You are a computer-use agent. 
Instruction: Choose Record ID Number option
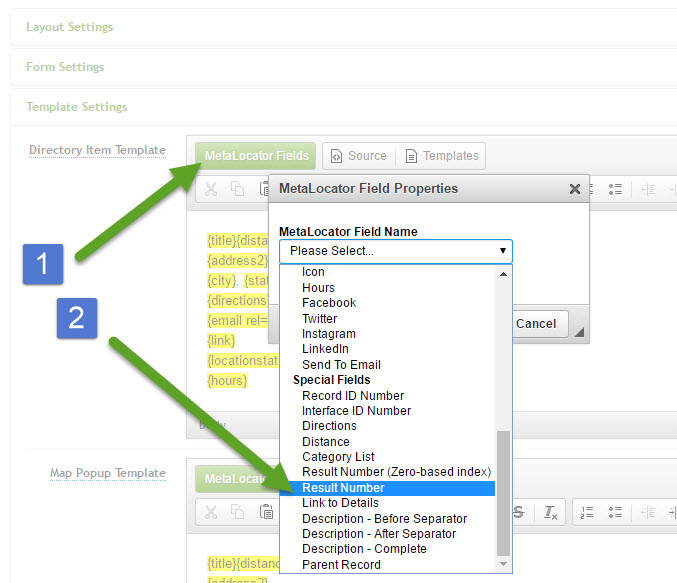click(353, 396)
